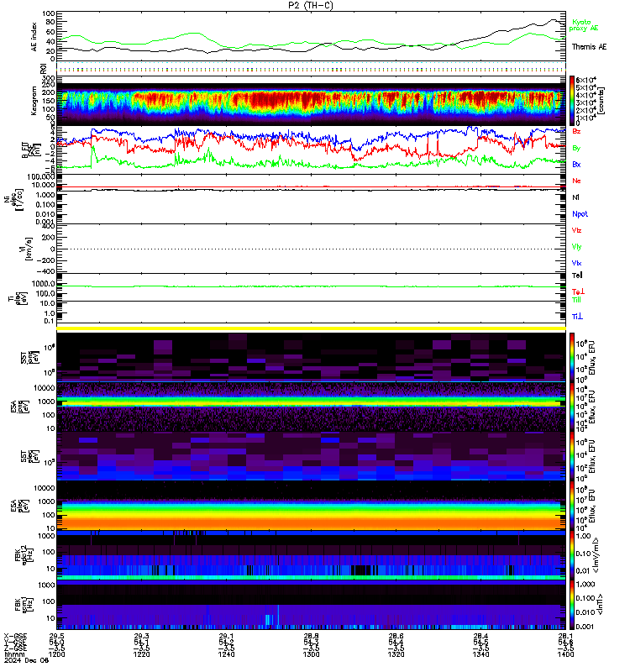Click the X-GSE row label

point(15,636)
